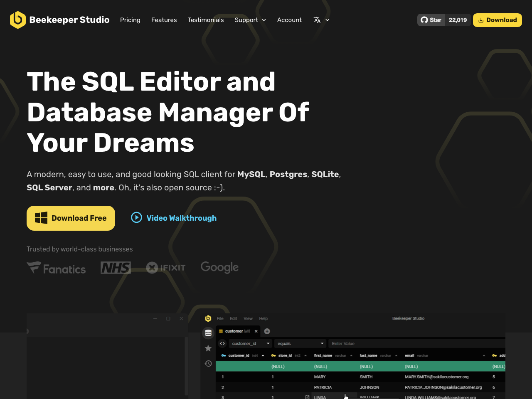Click the play icon beside Video Walkthrough
Screen dimensions: 532x399
pos(136,217)
